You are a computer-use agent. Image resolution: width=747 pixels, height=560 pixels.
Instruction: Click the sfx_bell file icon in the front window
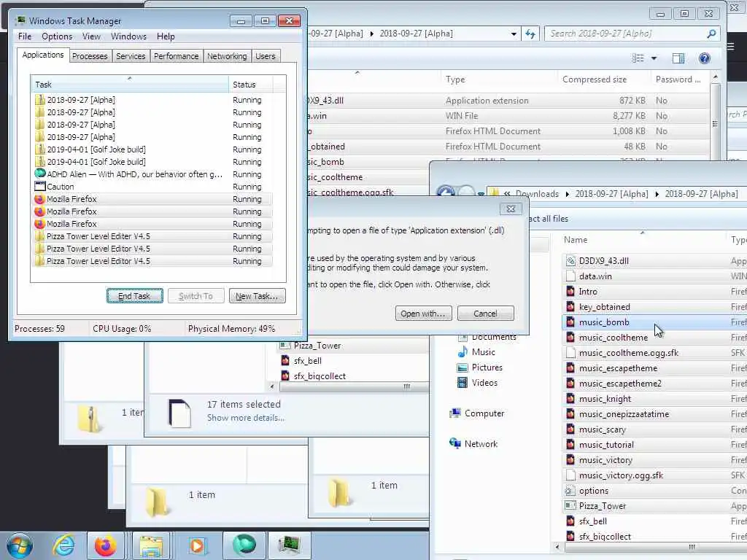point(570,521)
